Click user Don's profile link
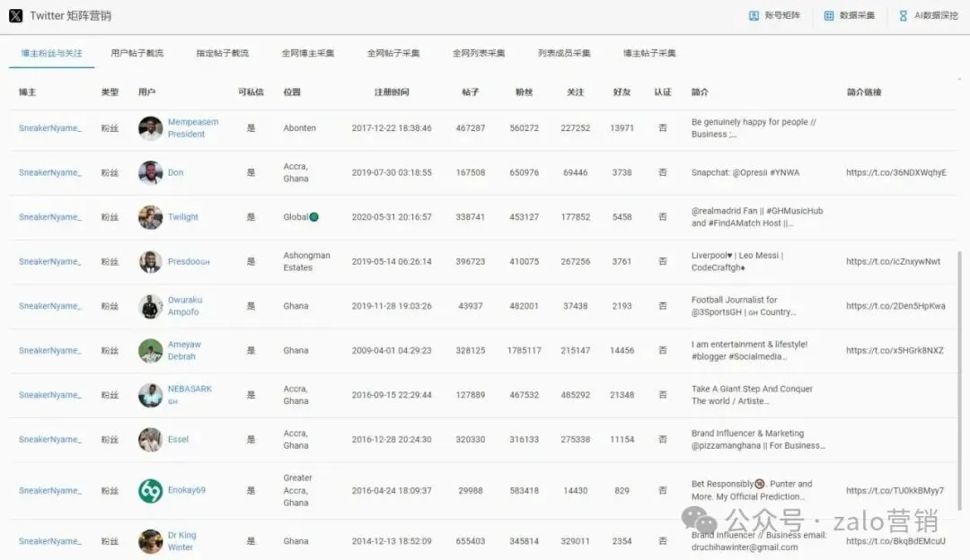The width and height of the screenshot is (970, 560). tap(175, 172)
